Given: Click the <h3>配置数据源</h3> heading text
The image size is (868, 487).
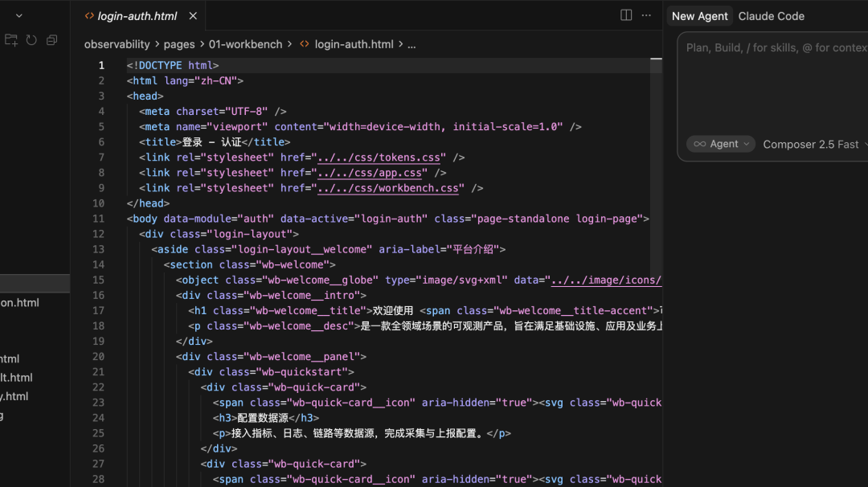Looking at the screenshot, I should (x=266, y=418).
